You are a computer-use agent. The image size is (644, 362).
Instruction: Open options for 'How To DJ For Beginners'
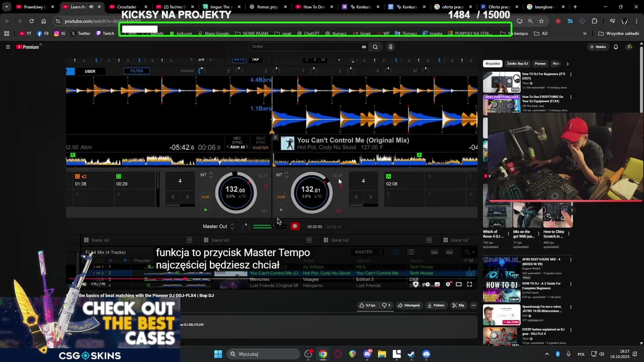(x=571, y=74)
